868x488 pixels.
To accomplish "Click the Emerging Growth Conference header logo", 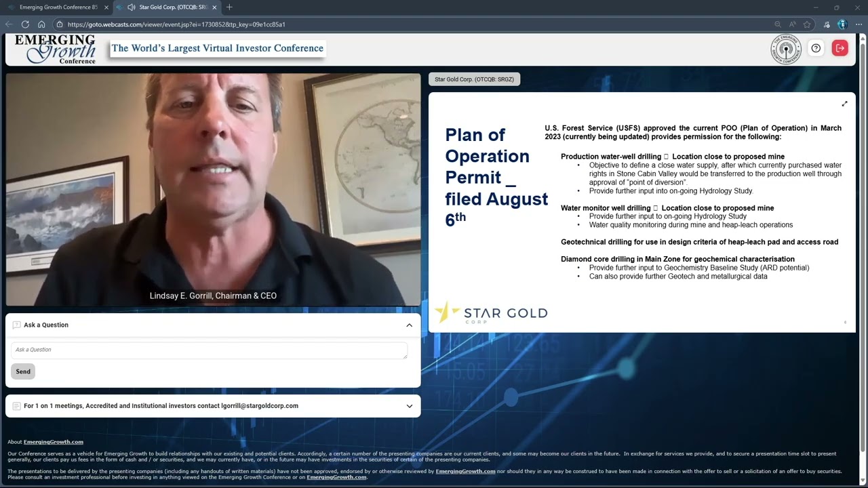I will coord(55,49).
